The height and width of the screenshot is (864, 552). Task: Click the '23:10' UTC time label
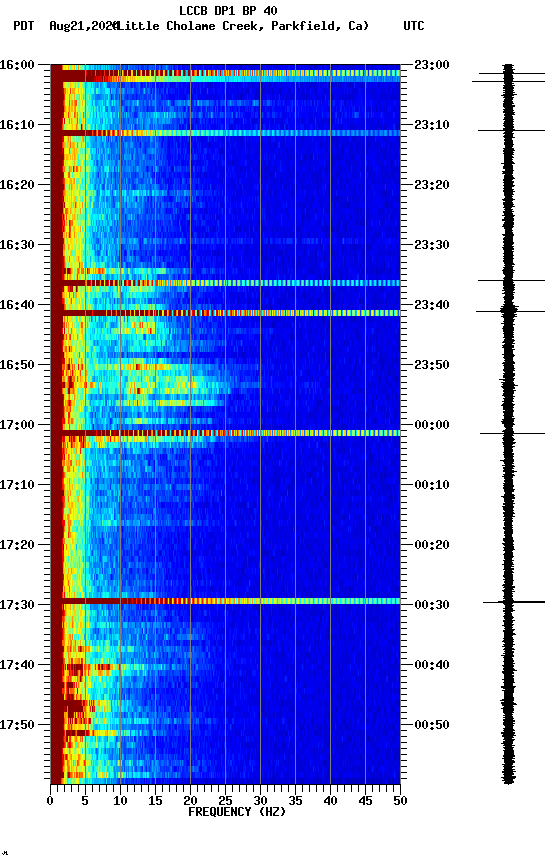(x=432, y=125)
